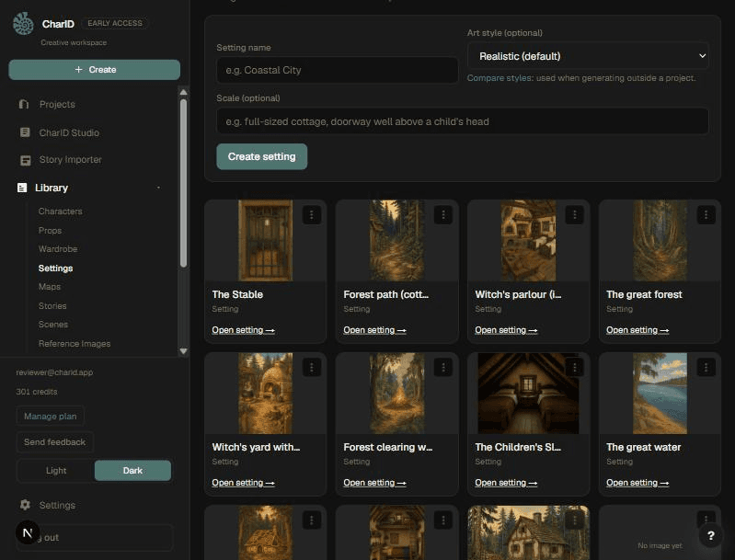Open Maps in Library

coord(50,286)
